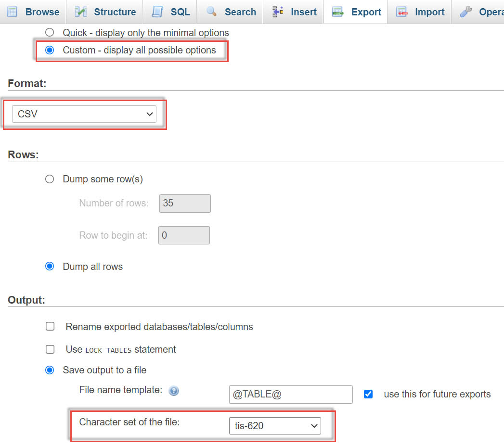Open the file name template help icon
This screenshot has height=447, width=504.
(x=174, y=391)
